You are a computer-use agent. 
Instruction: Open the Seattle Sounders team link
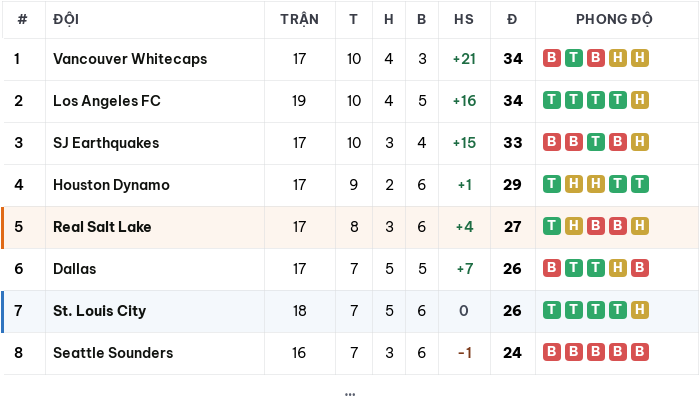click(x=113, y=353)
